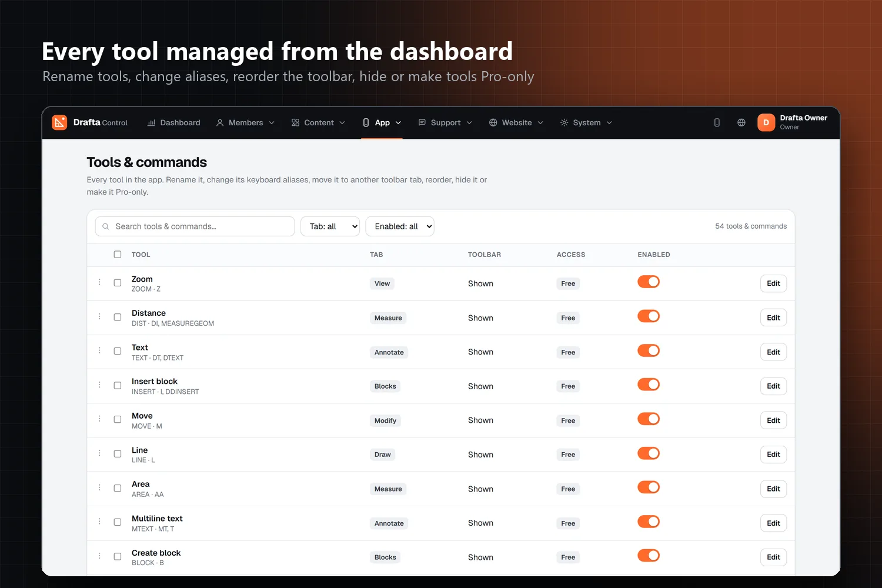Screen dimensions: 882x588
Task: Click the Free access badge for Move
Action: point(568,420)
